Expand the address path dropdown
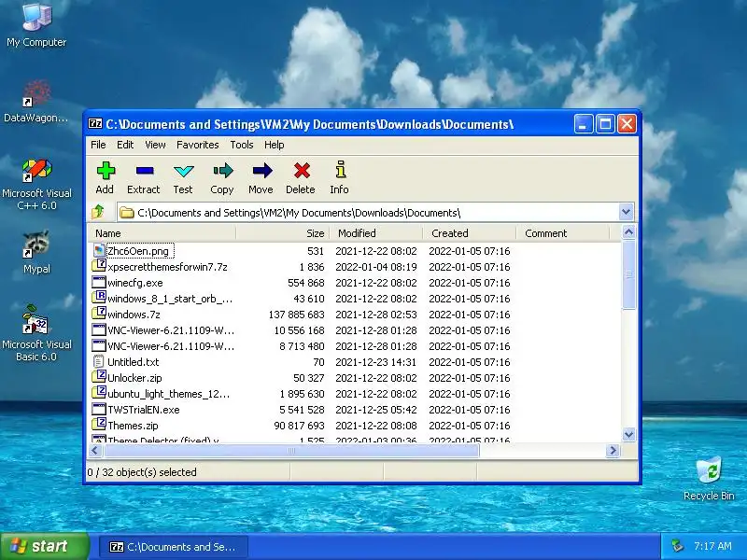 pos(626,212)
